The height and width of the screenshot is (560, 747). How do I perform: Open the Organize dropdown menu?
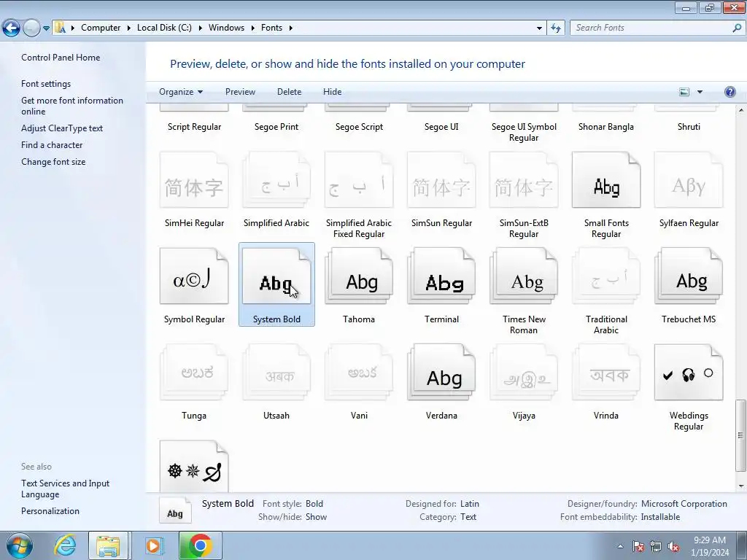(x=181, y=92)
